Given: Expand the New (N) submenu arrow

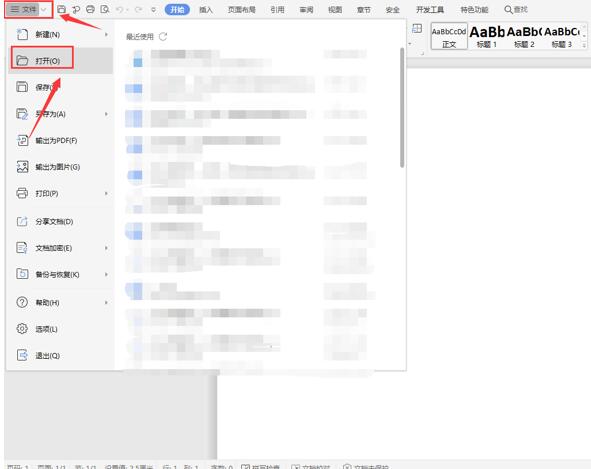Looking at the screenshot, I should (106, 35).
